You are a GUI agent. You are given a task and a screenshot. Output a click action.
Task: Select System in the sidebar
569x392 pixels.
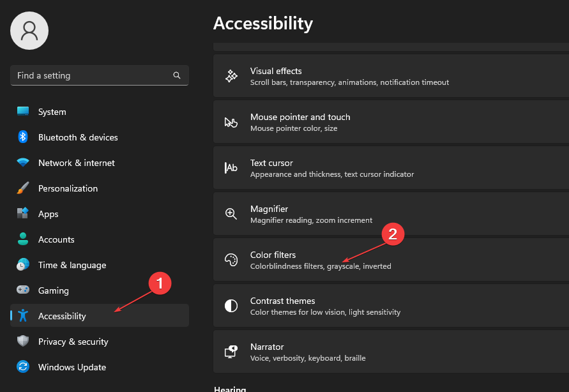(52, 112)
